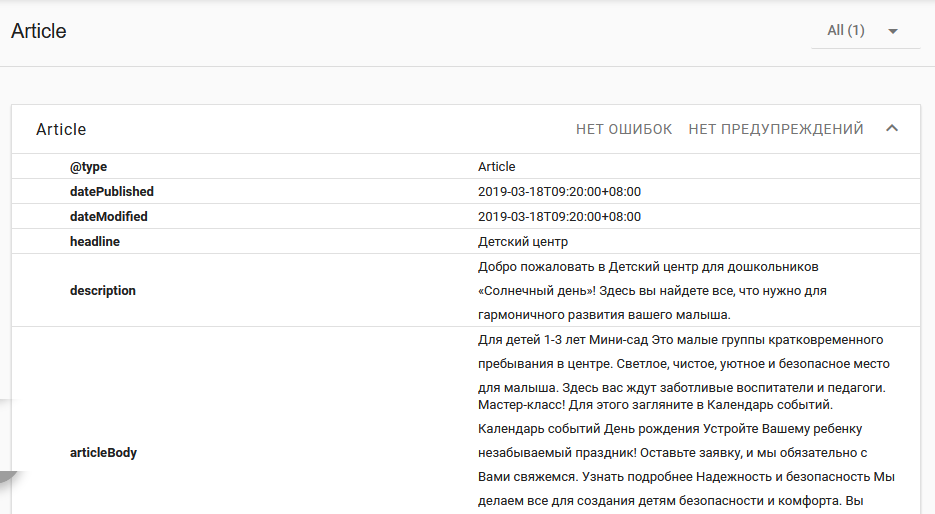Collapse the Article card using the chevron
The width and height of the screenshot is (935, 514).
point(893,129)
